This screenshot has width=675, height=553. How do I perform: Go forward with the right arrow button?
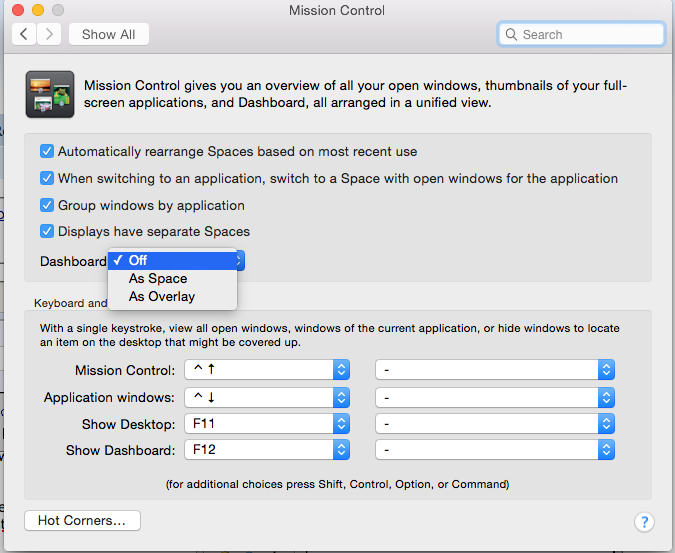[49, 34]
